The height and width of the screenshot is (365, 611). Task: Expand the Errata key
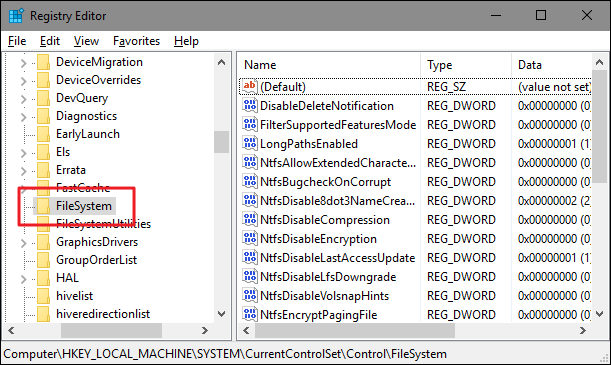(23, 171)
